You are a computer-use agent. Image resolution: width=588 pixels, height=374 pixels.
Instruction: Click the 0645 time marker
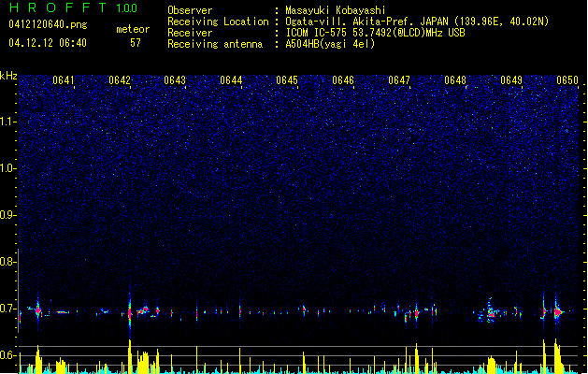(287, 80)
